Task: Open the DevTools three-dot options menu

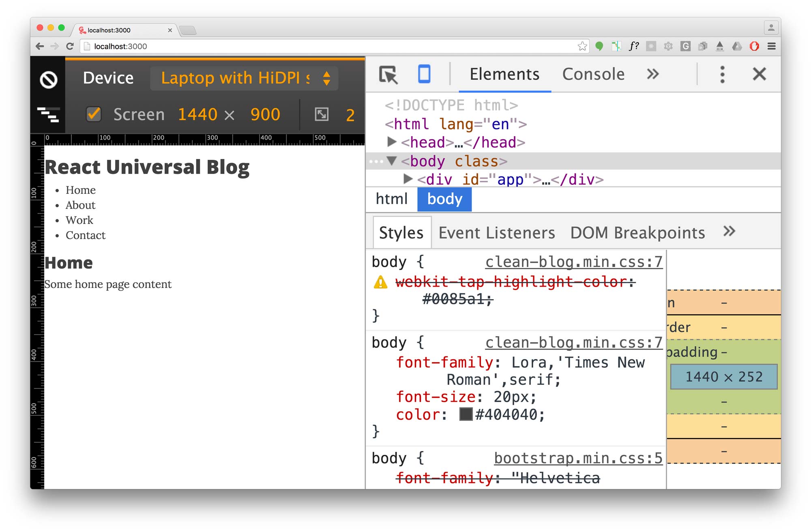Action: [722, 74]
